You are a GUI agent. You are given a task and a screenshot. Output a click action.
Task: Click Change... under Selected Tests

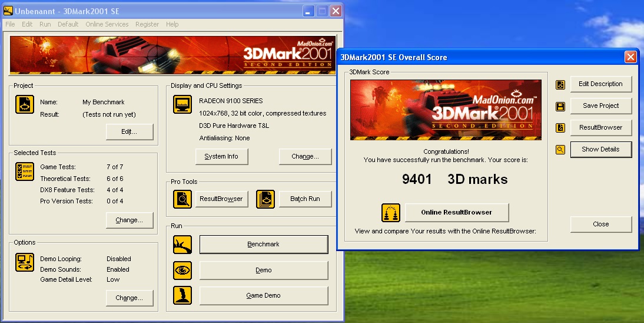[130, 220]
